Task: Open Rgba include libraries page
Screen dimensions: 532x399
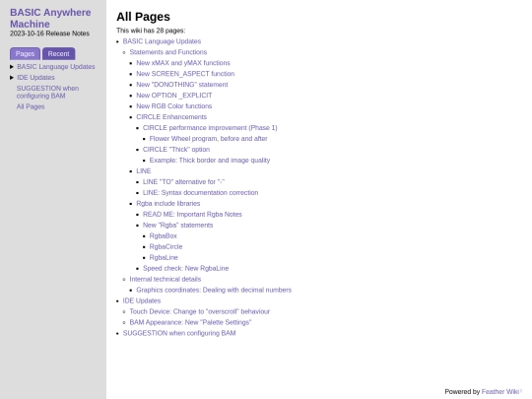Action: pos(168,204)
